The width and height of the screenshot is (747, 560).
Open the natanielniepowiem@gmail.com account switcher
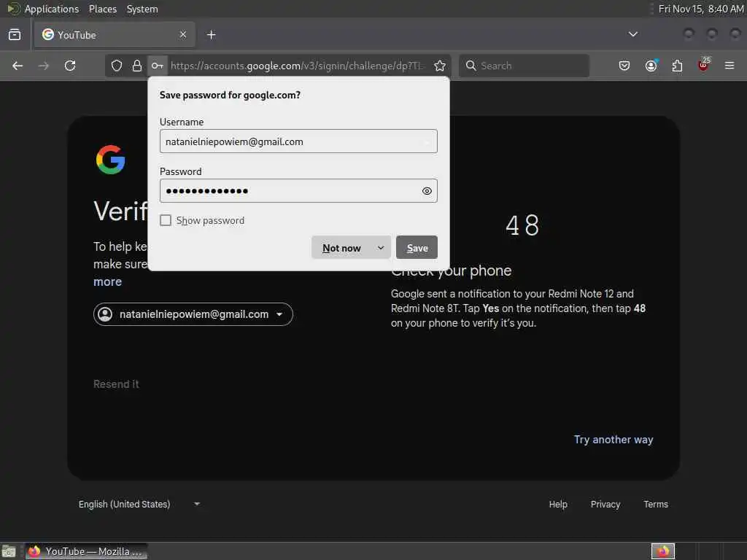(193, 314)
